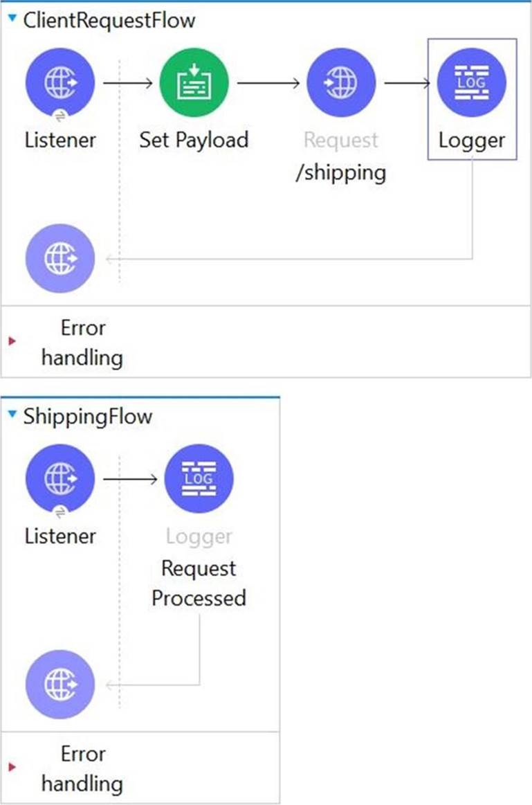The width and height of the screenshot is (532, 805).
Task: Click the ShippingFlow title text
Action: (x=88, y=417)
